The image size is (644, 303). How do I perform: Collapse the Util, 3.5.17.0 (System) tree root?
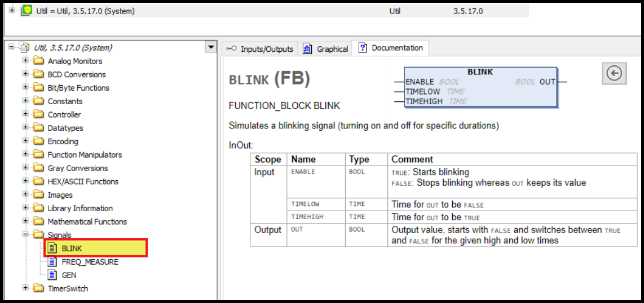(x=11, y=47)
